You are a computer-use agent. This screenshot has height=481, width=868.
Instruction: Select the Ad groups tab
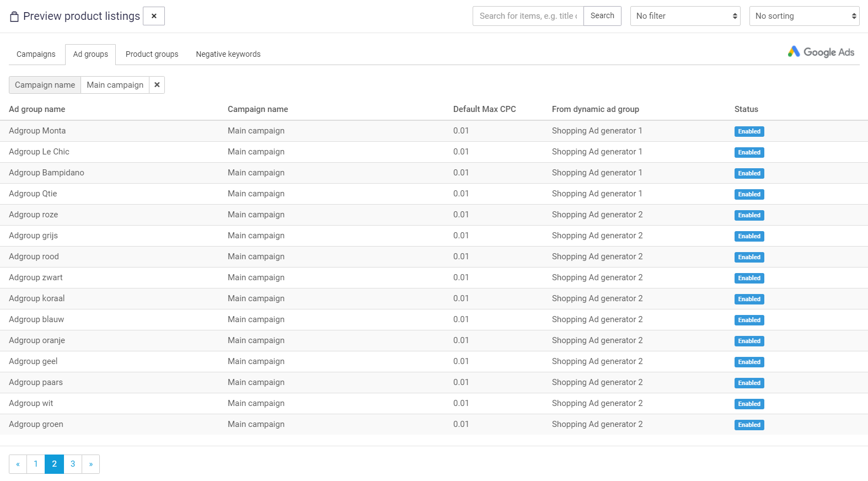pyautogui.click(x=90, y=54)
